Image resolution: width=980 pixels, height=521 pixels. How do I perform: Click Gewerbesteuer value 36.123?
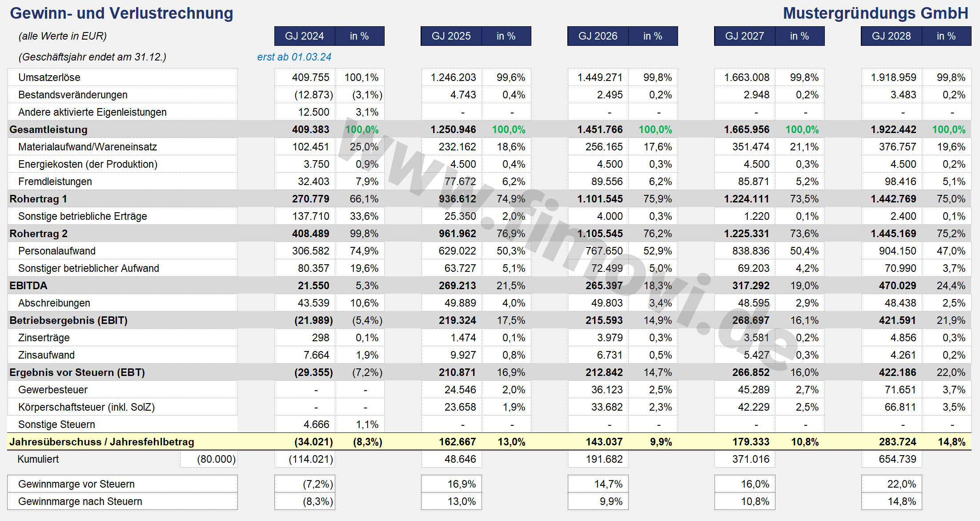607,390
